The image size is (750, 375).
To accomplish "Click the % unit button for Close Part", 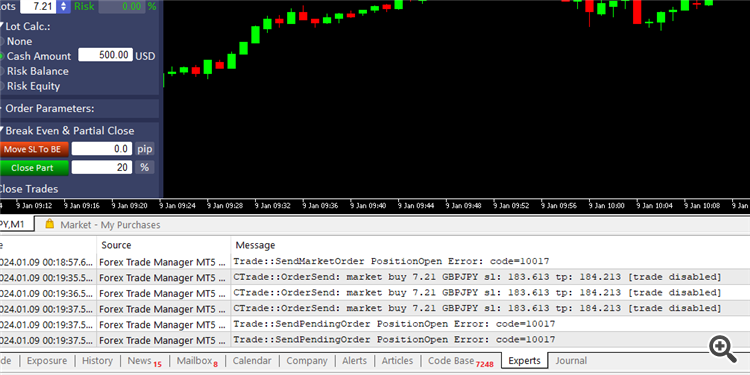I will click(x=144, y=167).
